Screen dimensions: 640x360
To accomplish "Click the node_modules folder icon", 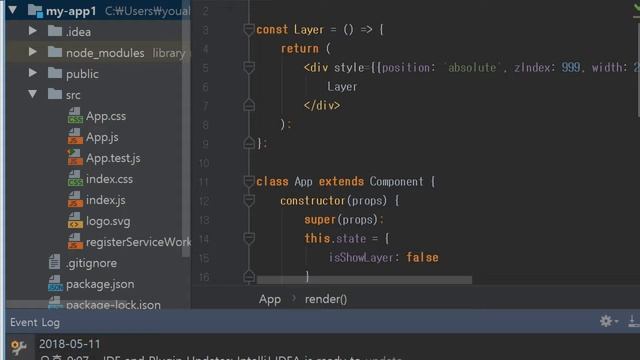I will point(55,52).
